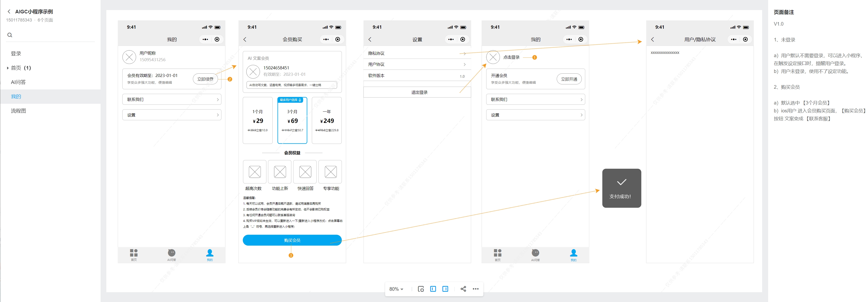The width and height of the screenshot is (868, 302).
Task: Click the 购买会员 button
Action: [x=292, y=240]
